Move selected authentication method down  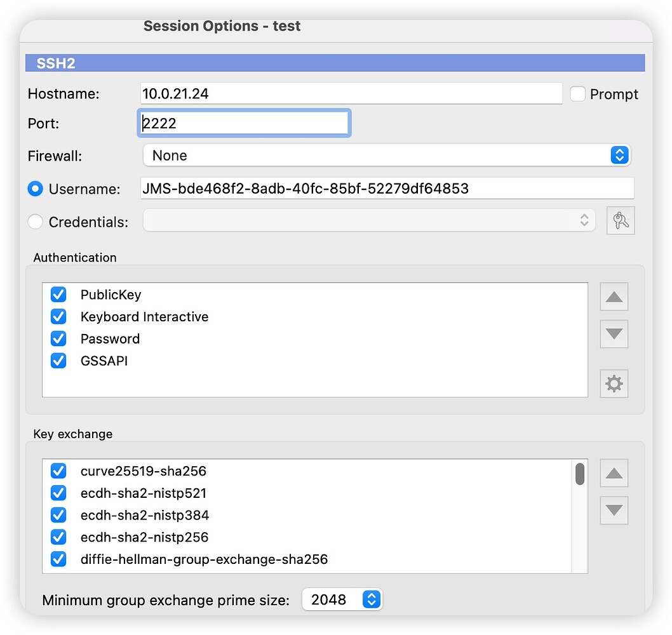pos(614,334)
